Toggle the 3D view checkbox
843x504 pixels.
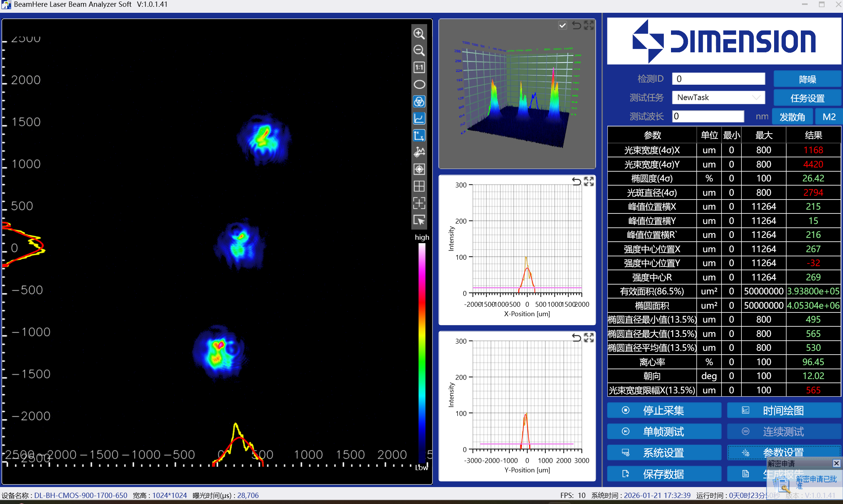(x=562, y=25)
